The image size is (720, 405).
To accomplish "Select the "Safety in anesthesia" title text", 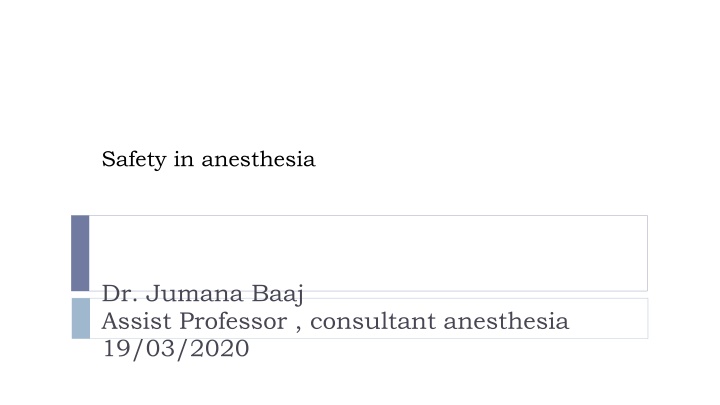I will (208, 159).
